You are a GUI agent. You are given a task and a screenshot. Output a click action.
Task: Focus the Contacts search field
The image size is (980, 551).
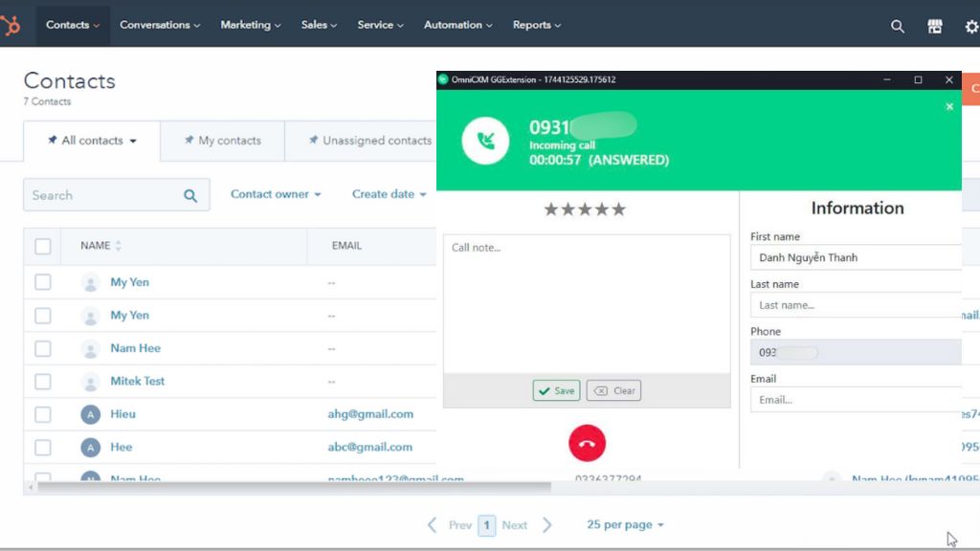click(x=116, y=195)
